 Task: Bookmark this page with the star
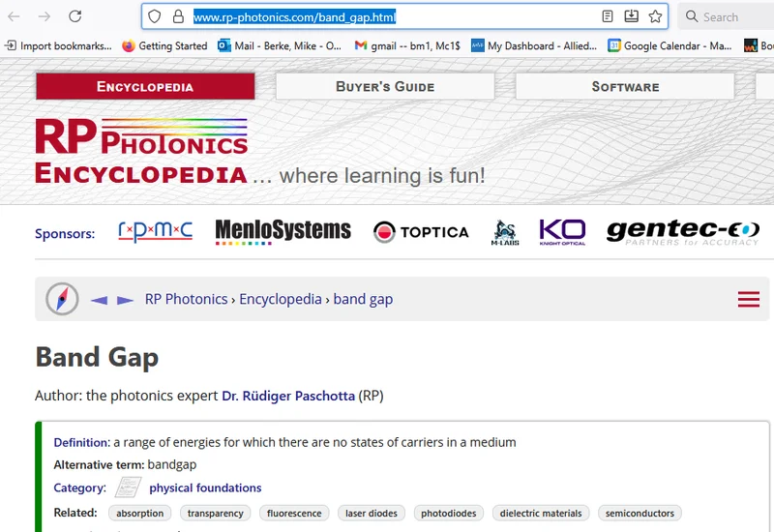(656, 16)
